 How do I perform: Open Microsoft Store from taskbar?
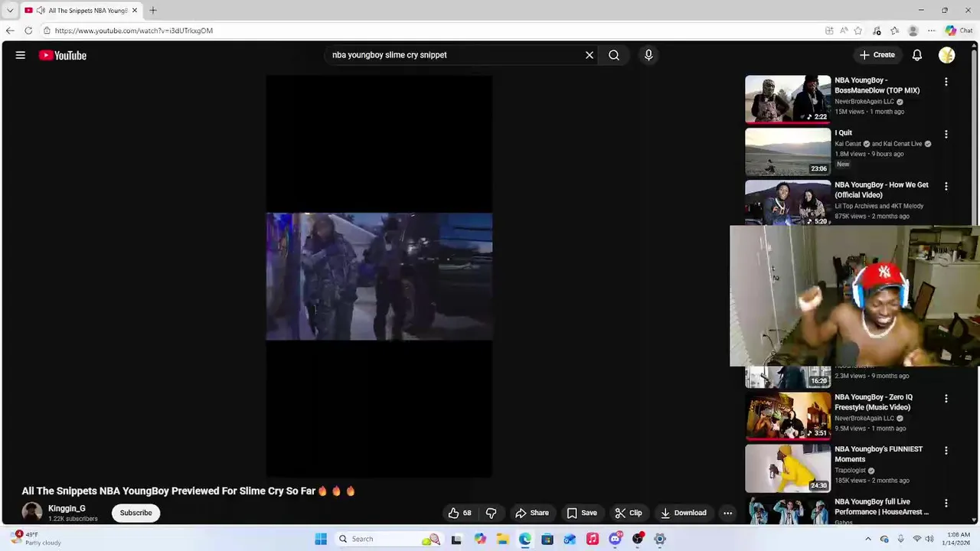(x=547, y=539)
